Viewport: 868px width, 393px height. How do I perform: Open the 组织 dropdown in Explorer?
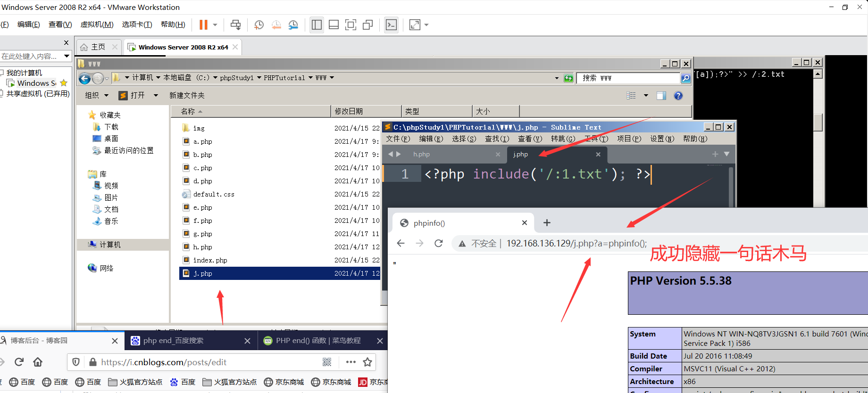point(97,95)
